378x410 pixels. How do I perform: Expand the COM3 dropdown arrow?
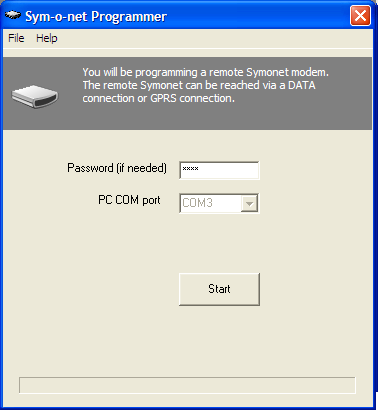(x=249, y=203)
